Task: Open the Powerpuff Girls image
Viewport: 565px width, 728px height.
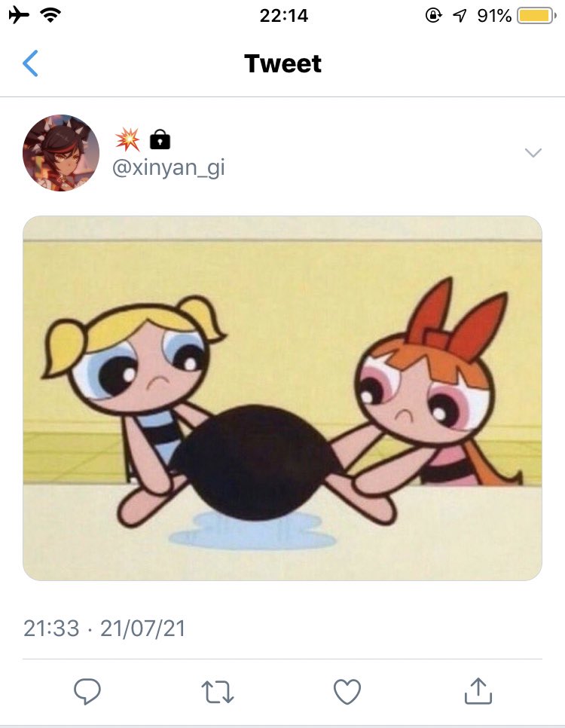Action: tap(282, 398)
